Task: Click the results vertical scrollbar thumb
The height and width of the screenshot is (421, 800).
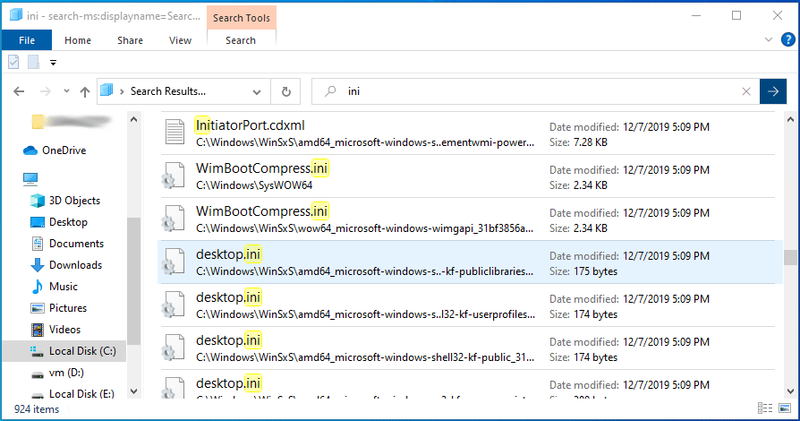Action: point(790,258)
